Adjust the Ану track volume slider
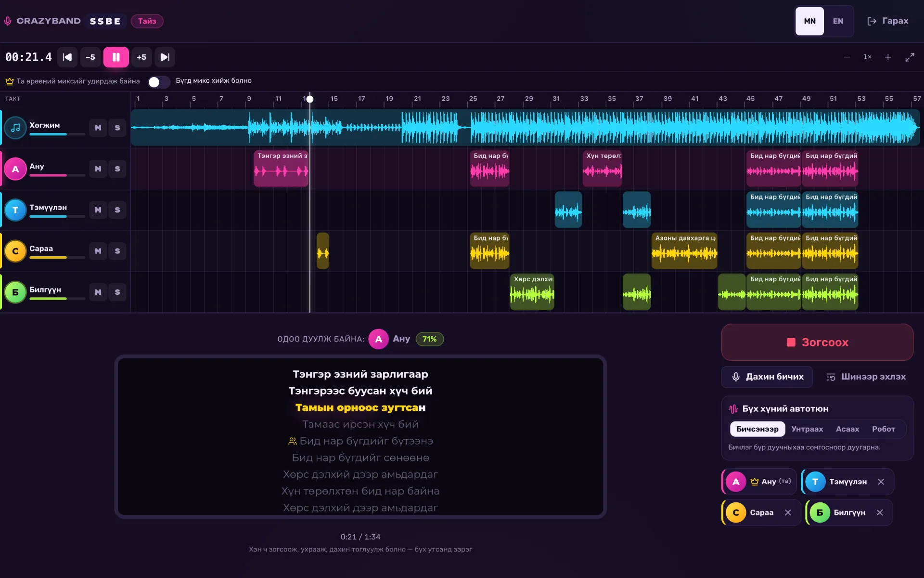Screen dimensions: 924x578 click(x=57, y=175)
